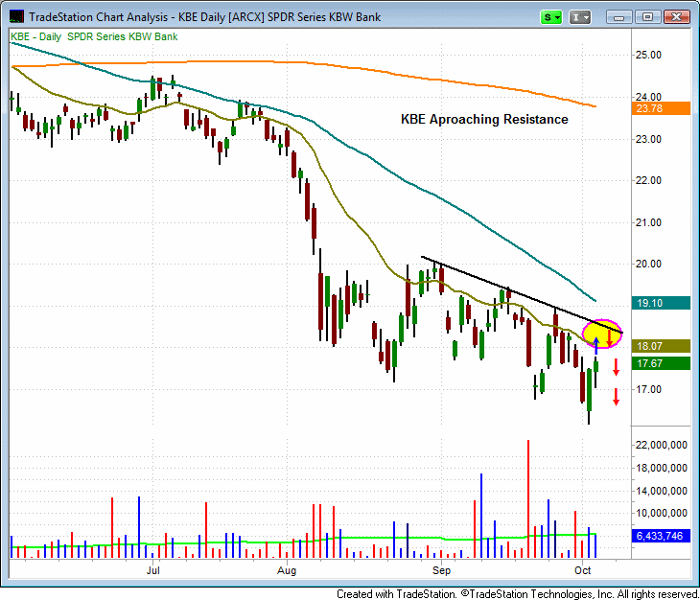Maximize the Chart Analysis window
700x600 pixels.
[x=647, y=17]
